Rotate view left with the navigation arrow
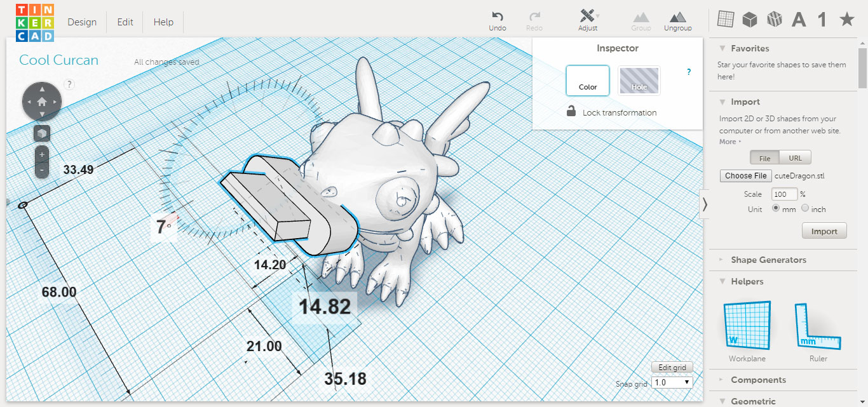The image size is (868, 407). point(29,102)
